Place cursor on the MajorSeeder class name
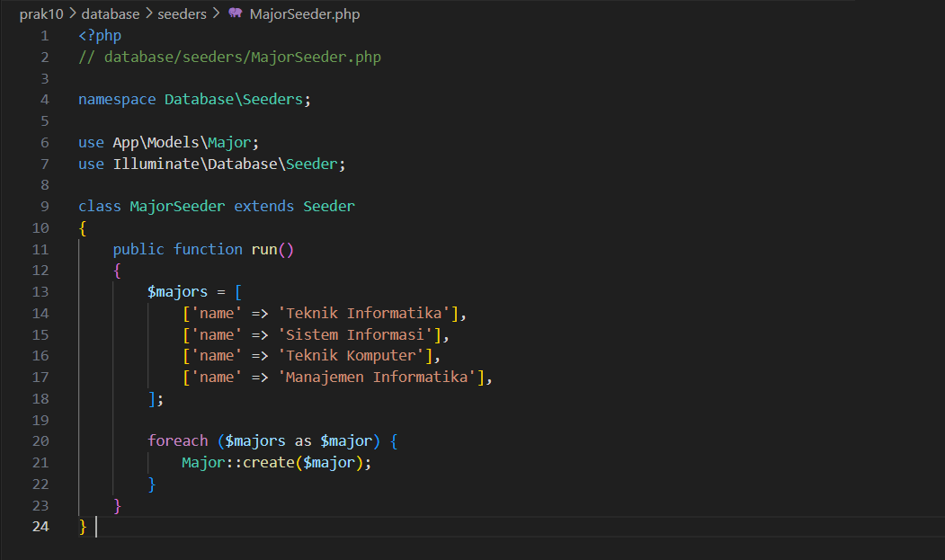Viewport: 945px width, 560px height. tap(177, 206)
